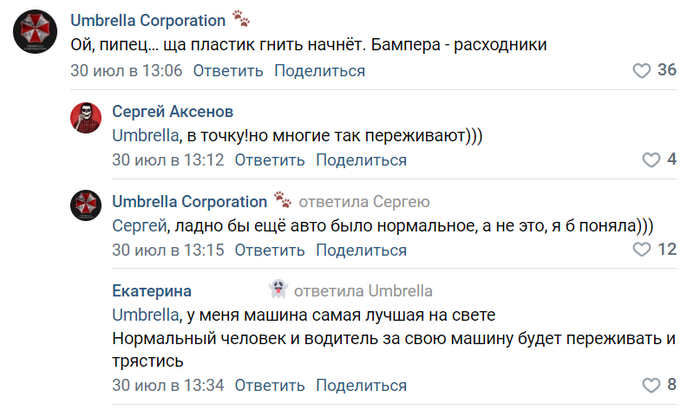This screenshot has height=410, width=700.
Task: Open Umbrella Corporation's avatar on the reply comment
Action: click(x=86, y=206)
